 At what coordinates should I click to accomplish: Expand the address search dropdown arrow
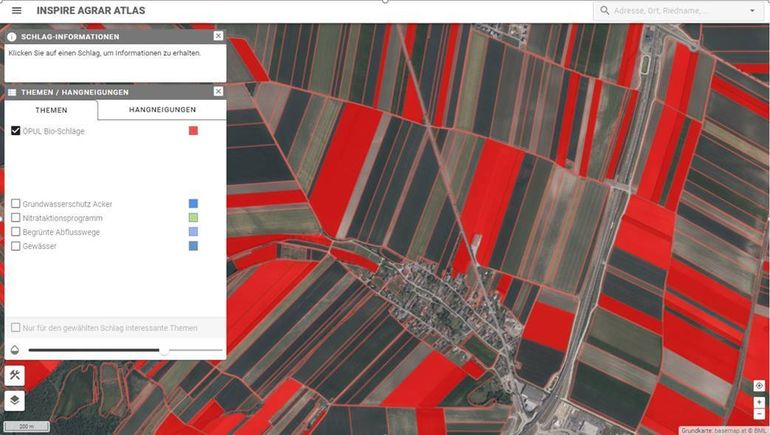(x=752, y=11)
